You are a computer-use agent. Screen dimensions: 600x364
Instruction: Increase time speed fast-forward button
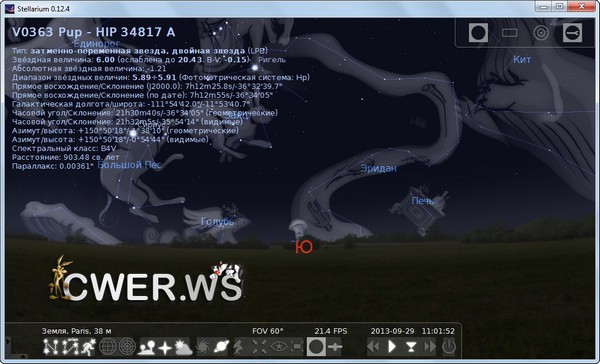(x=430, y=347)
